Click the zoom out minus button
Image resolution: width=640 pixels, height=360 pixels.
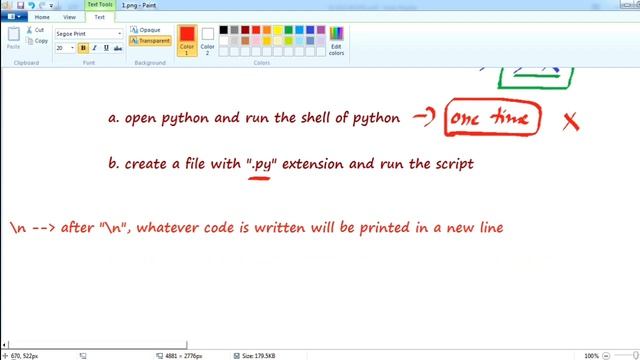[606, 356]
